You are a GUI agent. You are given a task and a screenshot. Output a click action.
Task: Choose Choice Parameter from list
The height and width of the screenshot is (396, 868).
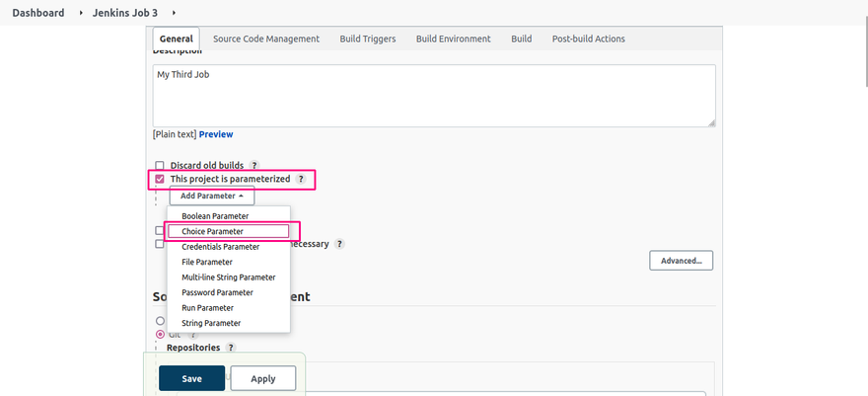(x=228, y=231)
